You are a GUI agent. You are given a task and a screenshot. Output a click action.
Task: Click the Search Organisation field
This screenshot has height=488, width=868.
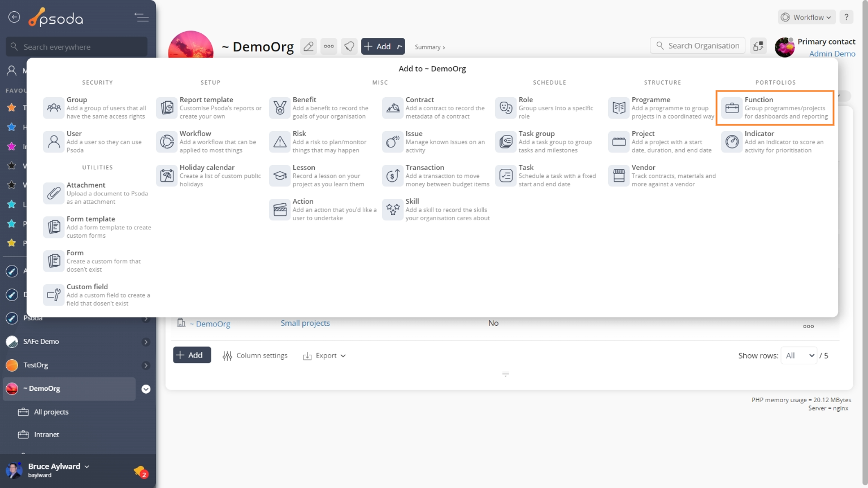tap(698, 46)
